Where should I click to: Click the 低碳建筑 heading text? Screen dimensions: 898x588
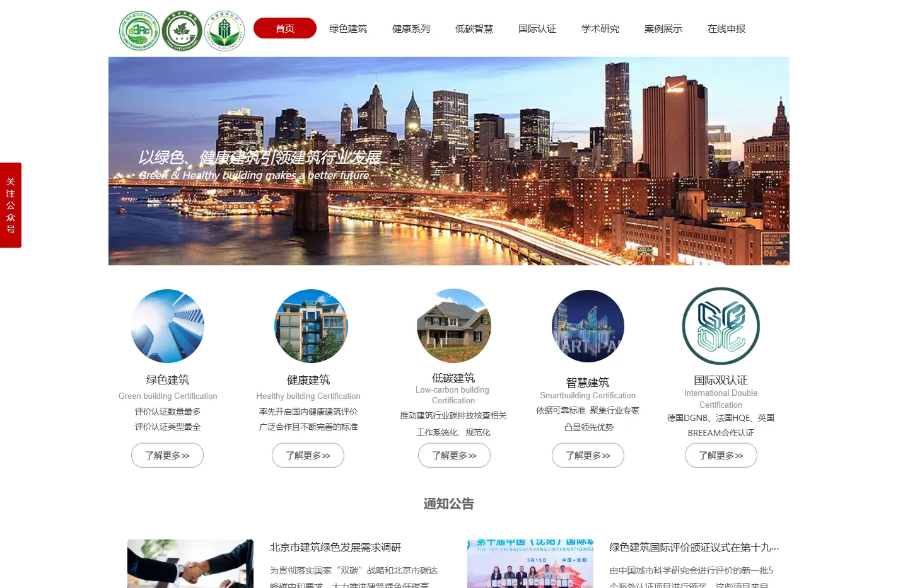(x=453, y=378)
